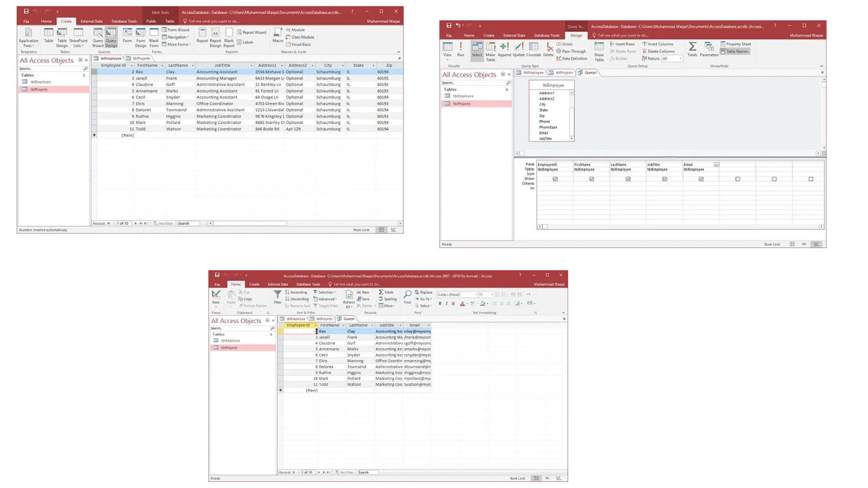The width and height of the screenshot is (868, 488).
Task: Click the Italic icon in Text Formatting
Action: point(446,303)
